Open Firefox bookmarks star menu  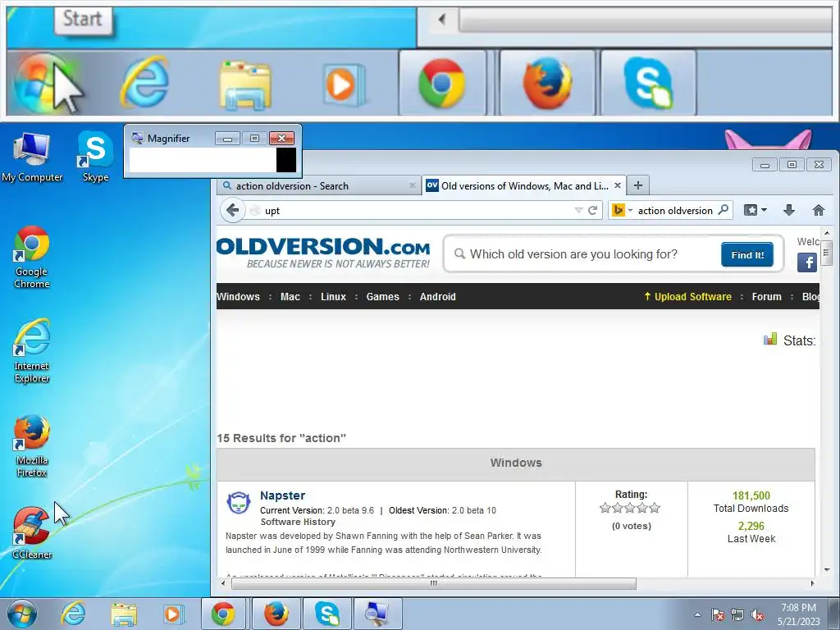[755, 210]
